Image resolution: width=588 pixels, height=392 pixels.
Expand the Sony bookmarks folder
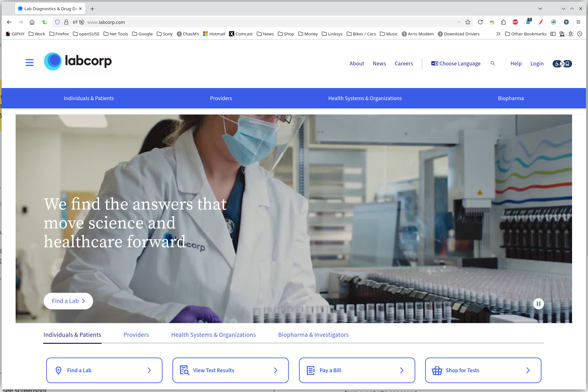[164, 34]
